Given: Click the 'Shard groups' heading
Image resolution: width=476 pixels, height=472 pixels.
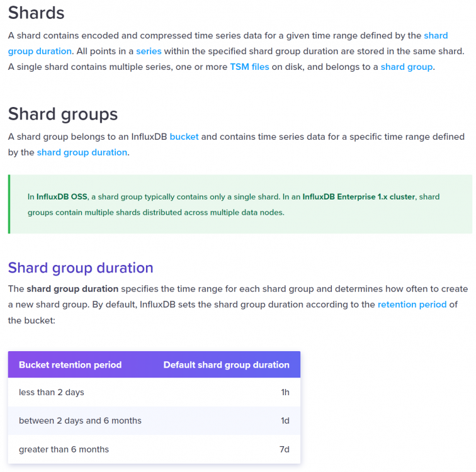Looking at the screenshot, I should (62, 114).
